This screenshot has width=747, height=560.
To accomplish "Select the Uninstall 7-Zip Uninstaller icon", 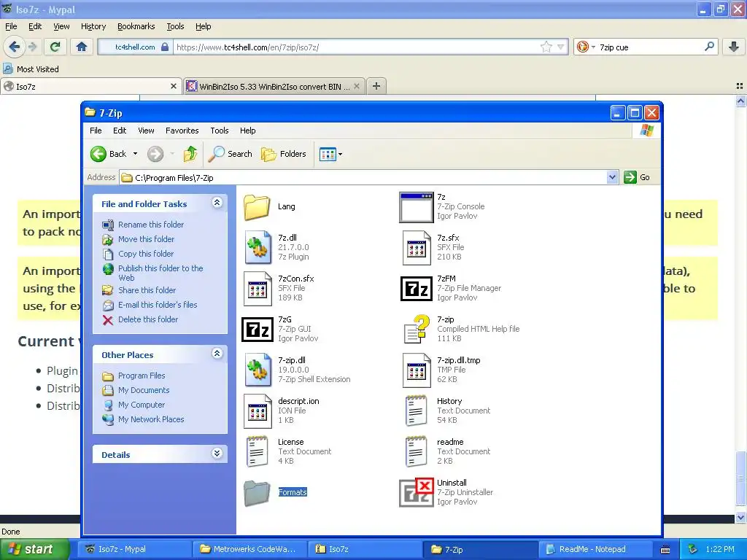I will click(417, 492).
